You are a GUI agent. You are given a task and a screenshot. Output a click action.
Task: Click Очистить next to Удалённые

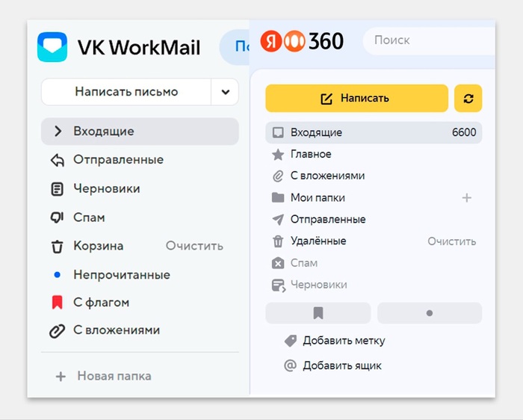(452, 241)
